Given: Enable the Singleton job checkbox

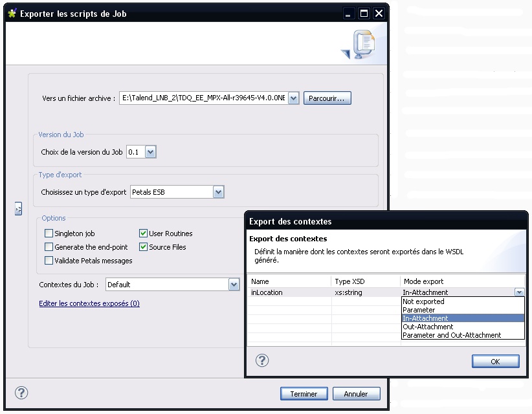Looking at the screenshot, I should [x=49, y=234].
